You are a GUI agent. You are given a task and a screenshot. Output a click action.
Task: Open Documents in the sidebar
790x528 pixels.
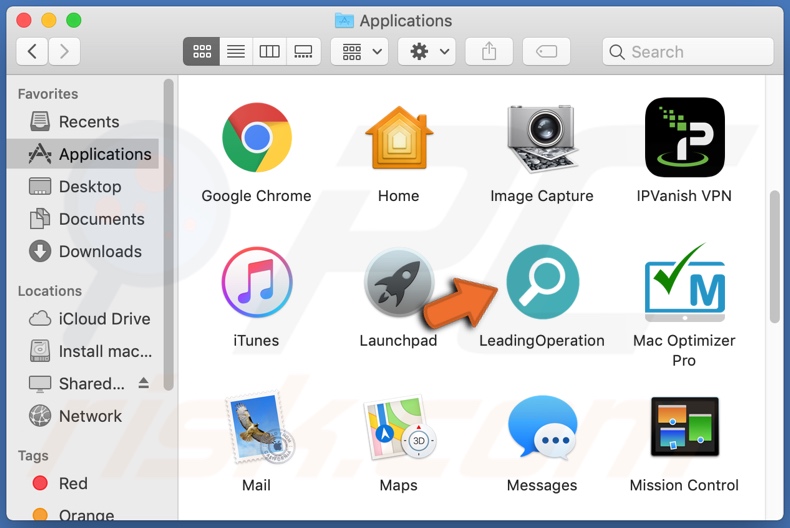pyautogui.click(x=83, y=219)
